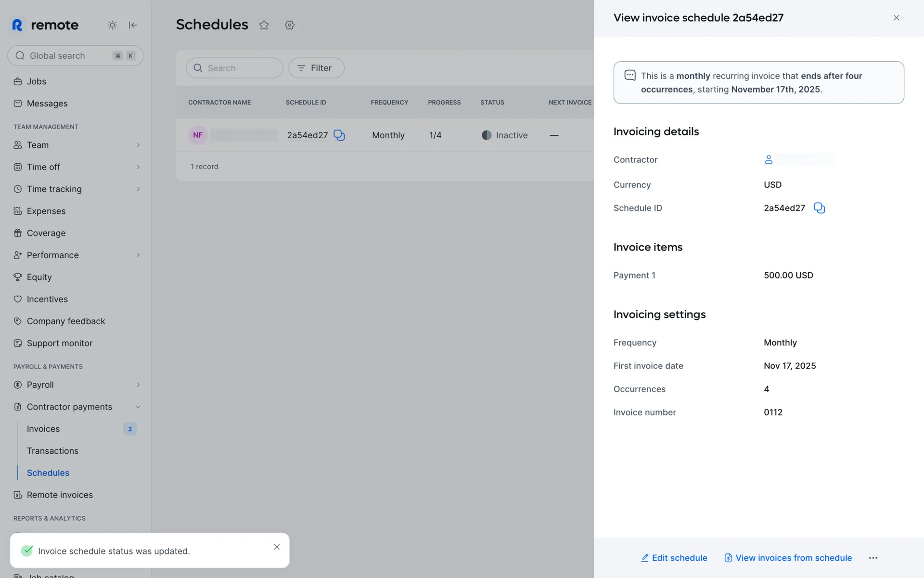Open Schedules page settings gear

(x=289, y=25)
